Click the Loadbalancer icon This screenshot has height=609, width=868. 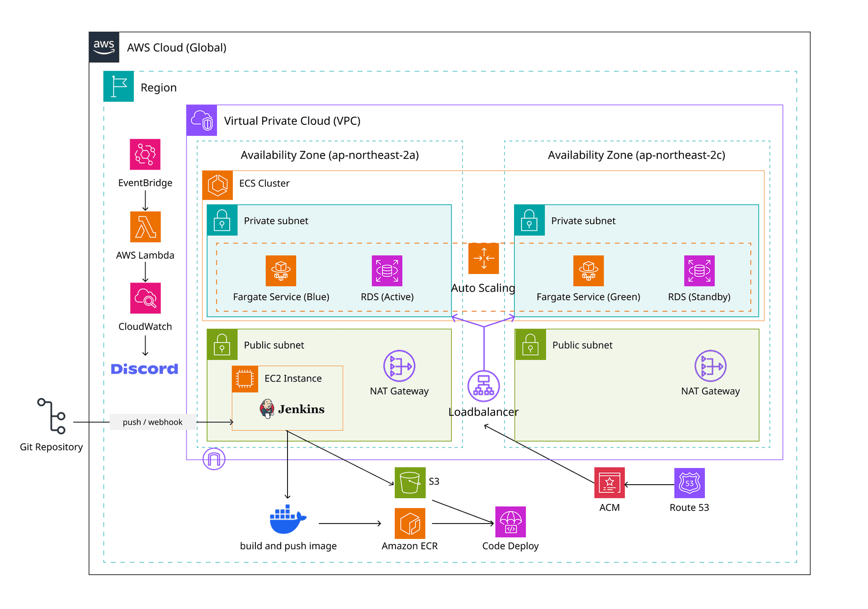click(x=484, y=386)
